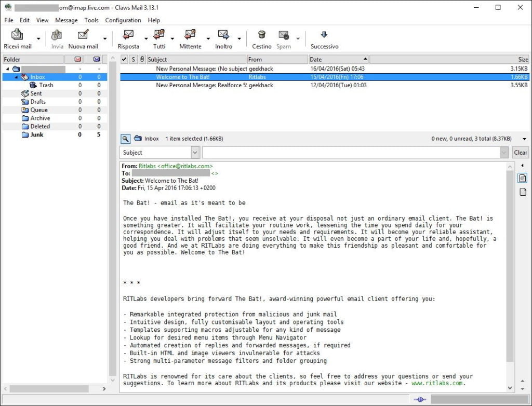
Task: Reply to all with Tutti icon
Action: (x=159, y=35)
